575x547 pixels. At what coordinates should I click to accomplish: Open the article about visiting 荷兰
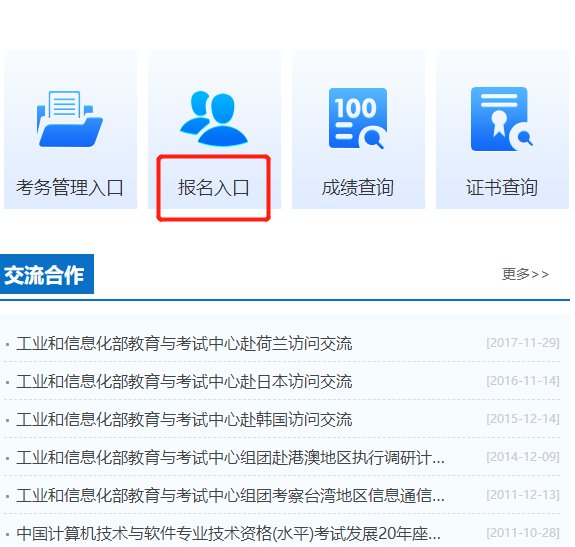tap(184, 344)
